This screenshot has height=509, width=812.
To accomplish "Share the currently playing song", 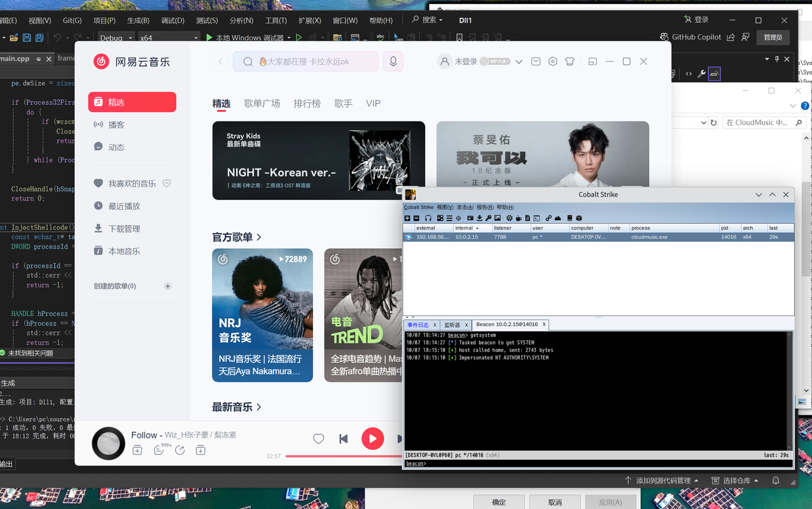I will (x=180, y=450).
